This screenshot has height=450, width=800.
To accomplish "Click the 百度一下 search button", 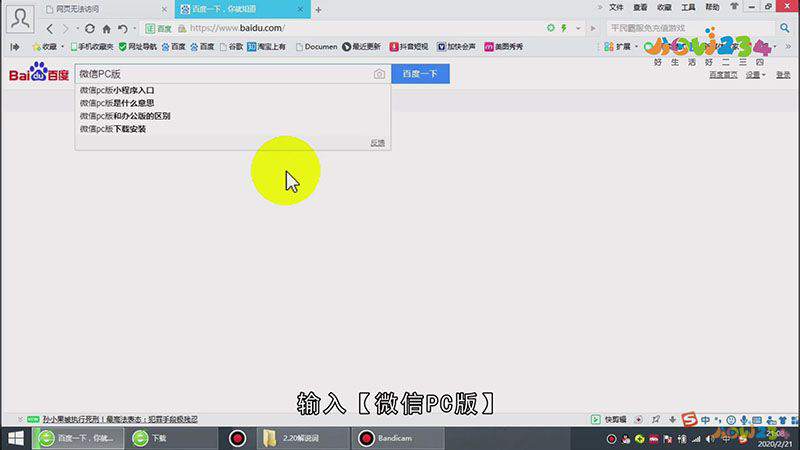I will (420, 74).
